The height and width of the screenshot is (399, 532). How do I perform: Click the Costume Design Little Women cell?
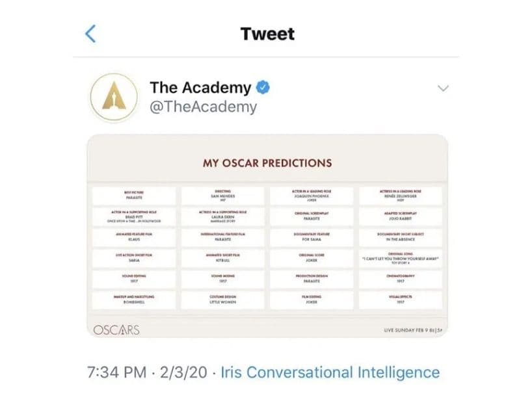pyautogui.click(x=223, y=300)
